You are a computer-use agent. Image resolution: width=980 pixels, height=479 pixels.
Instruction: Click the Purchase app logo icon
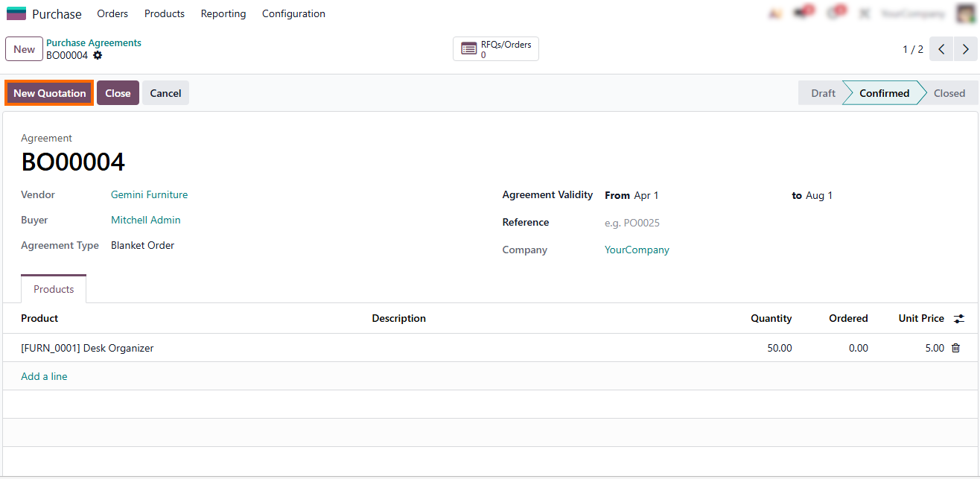(x=16, y=13)
